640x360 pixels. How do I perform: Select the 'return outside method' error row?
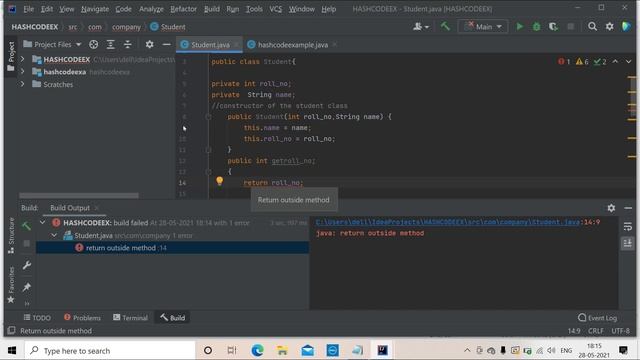pos(172,248)
